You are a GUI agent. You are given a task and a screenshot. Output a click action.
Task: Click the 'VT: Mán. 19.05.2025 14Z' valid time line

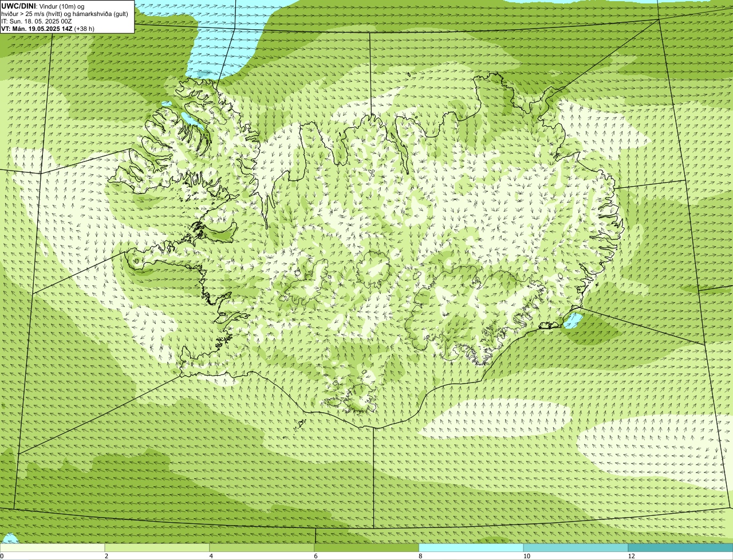click(x=48, y=29)
